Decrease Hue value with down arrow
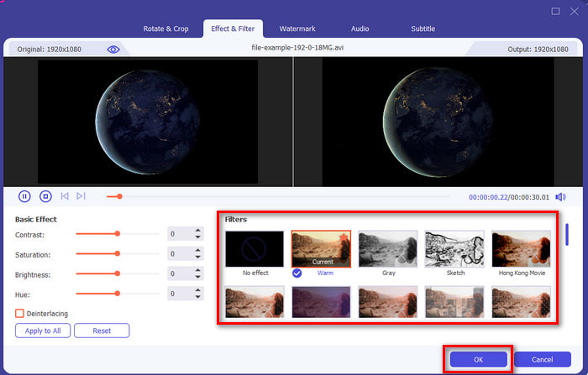This screenshot has width=588, height=375. pyautogui.click(x=198, y=297)
